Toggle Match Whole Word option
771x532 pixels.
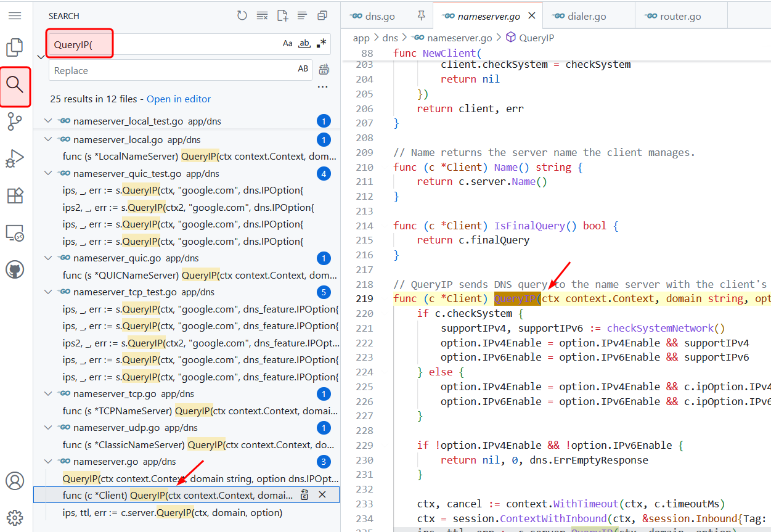click(304, 44)
